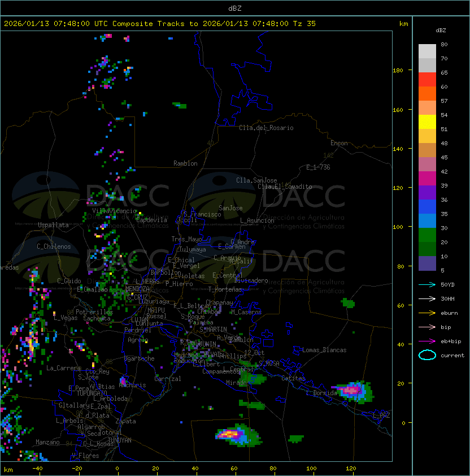The width and height of the screenshot is (470, 476).
Task: Click the Uspallata label on map
Action: [53, 225]
